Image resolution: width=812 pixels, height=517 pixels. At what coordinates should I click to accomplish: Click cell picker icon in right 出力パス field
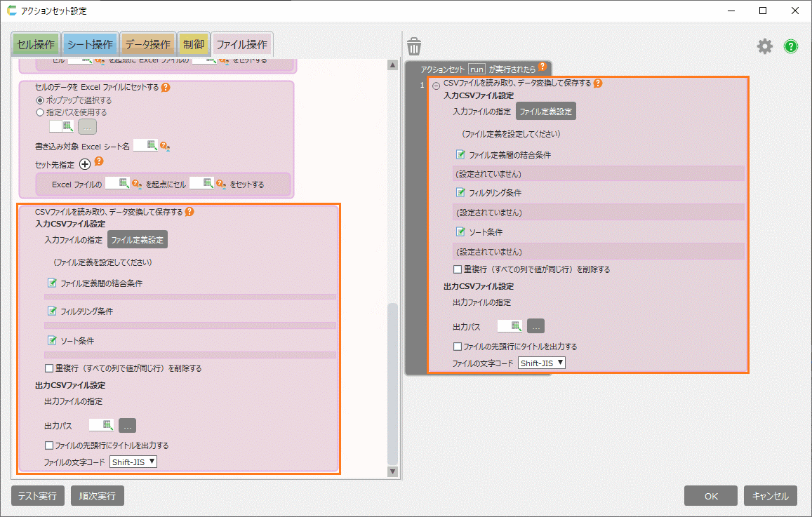point(516,326)
